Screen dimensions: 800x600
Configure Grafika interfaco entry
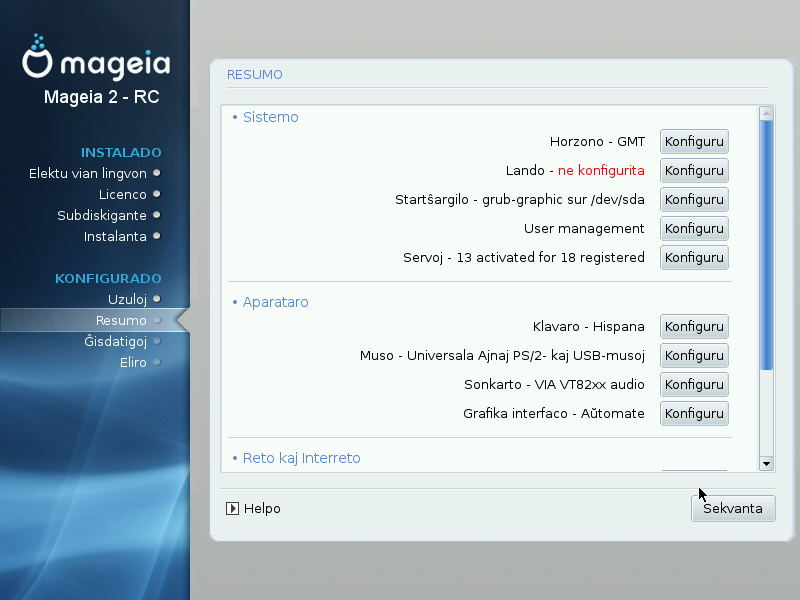coord(694,414)
